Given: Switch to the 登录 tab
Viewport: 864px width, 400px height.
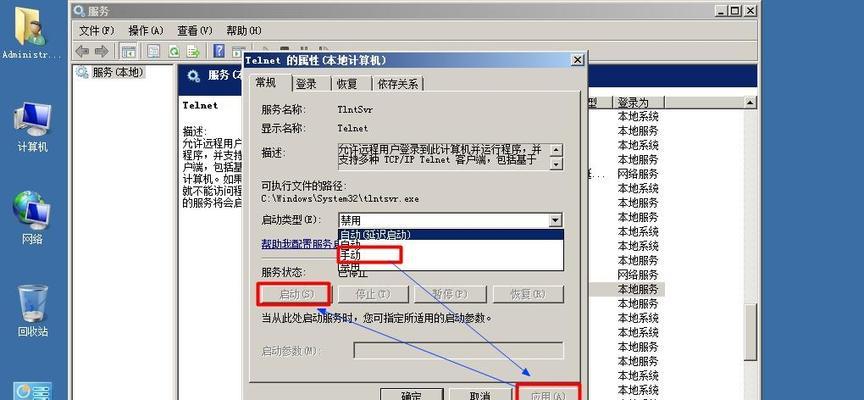Looking at the screenshot, I should pyautogui.click(x=306, y=84).
